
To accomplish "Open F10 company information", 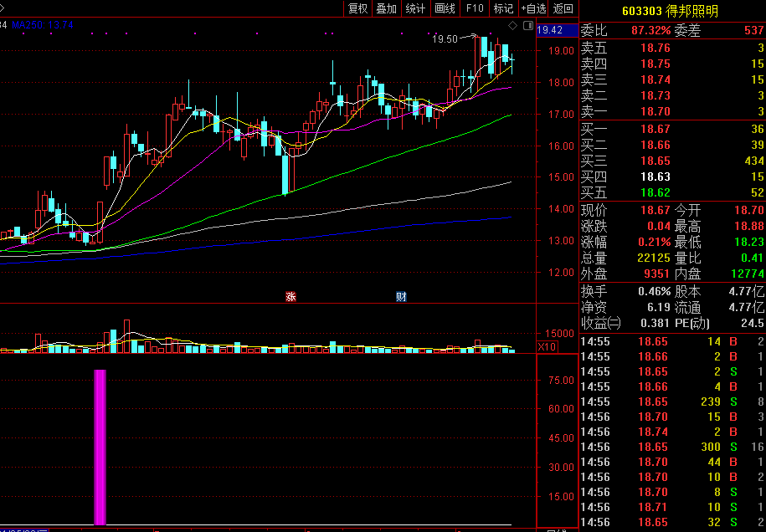I will coord(475,8).
